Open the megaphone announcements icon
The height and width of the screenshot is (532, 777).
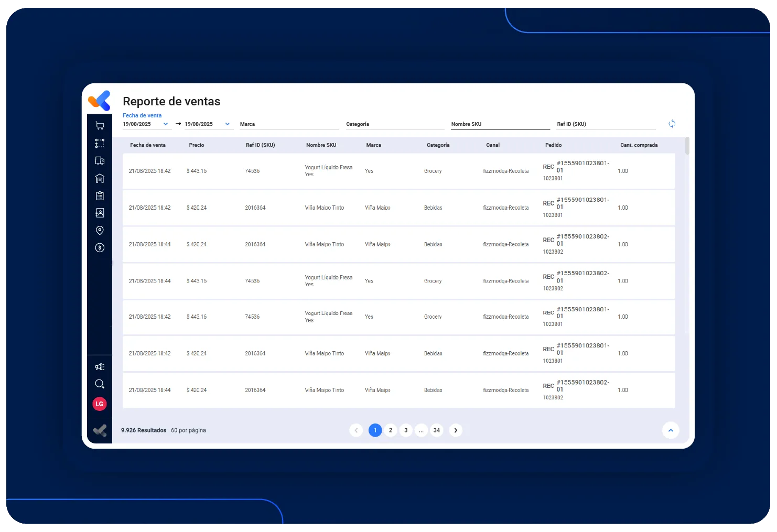point(100,366)
